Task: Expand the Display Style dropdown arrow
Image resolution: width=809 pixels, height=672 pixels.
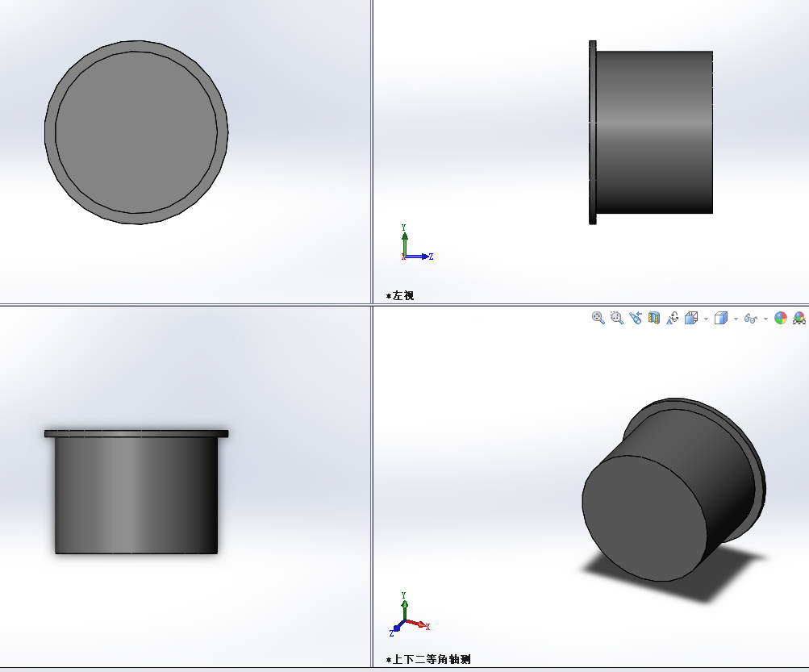Action: click(736, 319)
